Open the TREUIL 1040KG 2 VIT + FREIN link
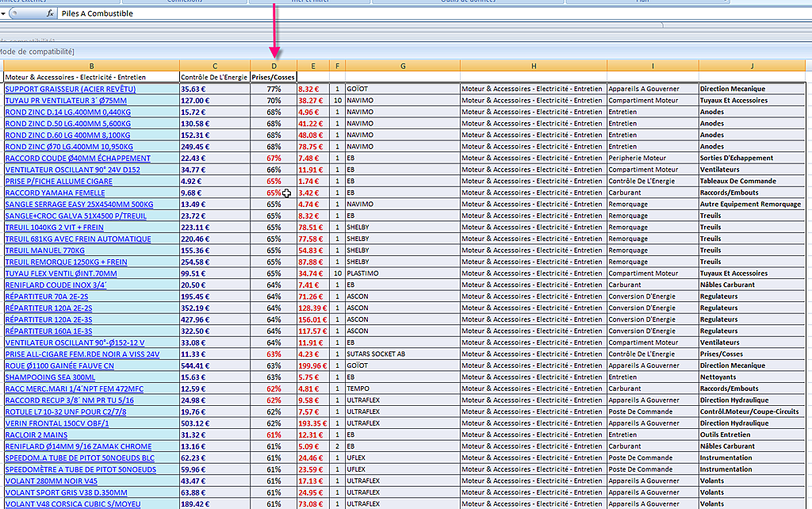This screenshot has height=509, width=812. coord(55,228)
